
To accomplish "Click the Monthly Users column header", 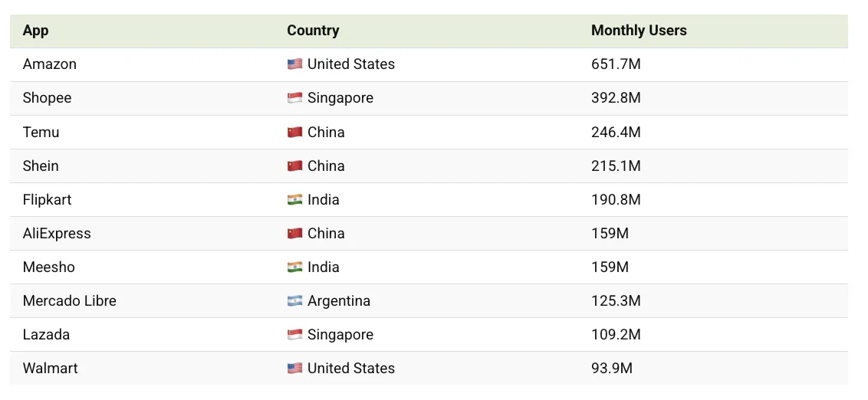I will click(639, 31).
